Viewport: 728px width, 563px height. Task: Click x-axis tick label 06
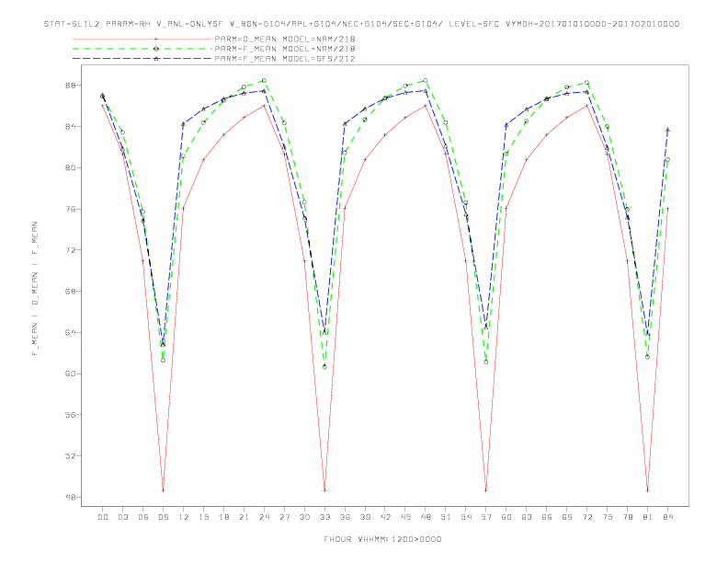tap(143, 517)
